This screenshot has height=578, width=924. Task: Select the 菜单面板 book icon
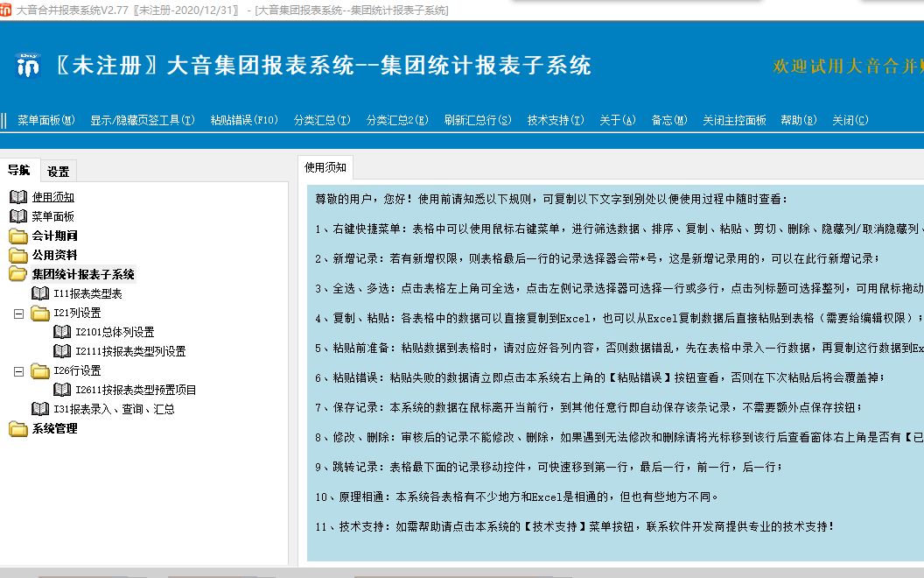(x=18, y=215)
